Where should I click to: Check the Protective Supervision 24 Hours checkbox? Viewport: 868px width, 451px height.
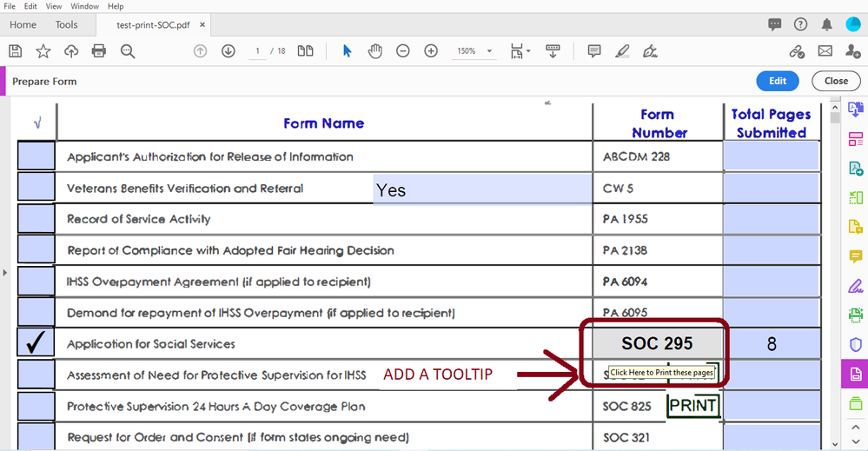coord(36,406)
